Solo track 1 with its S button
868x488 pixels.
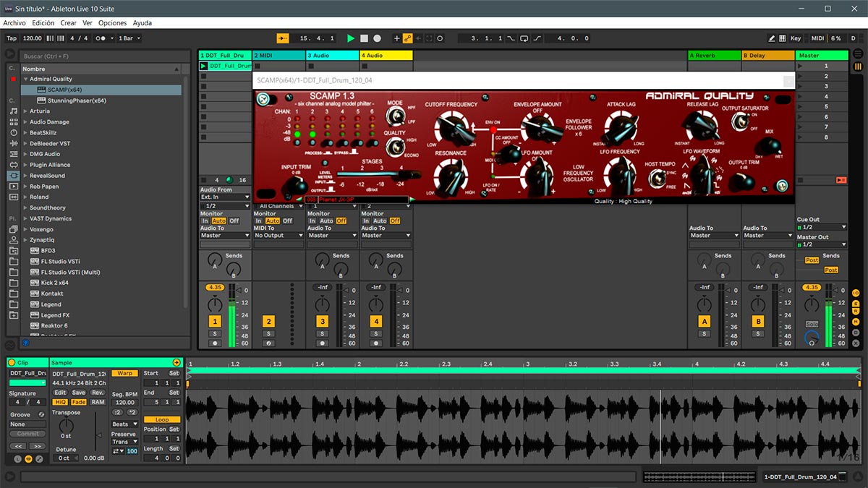[x=215, y=333]
